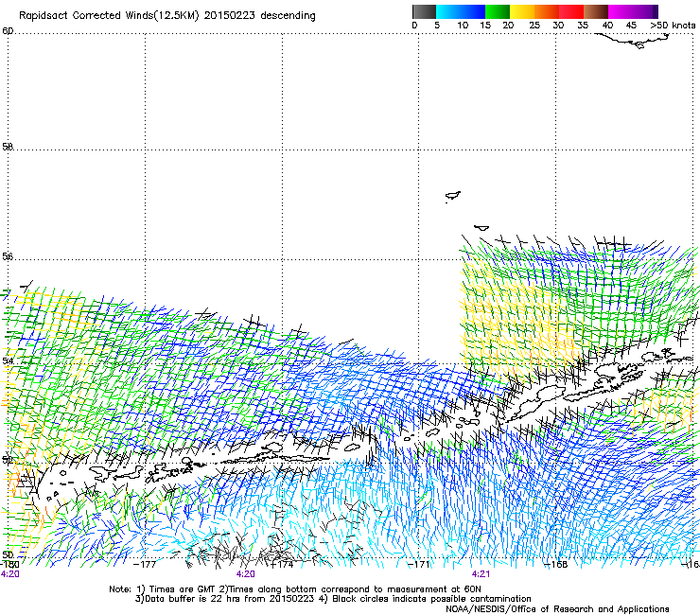Viewport: 700px width, 615px height.
Task: Click the orange 25-30 knots legend swatch
Action: point(547,11)
